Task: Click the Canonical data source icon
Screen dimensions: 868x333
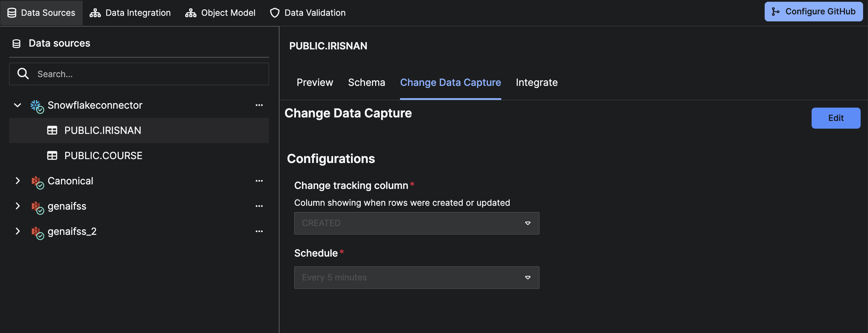Action: coord(36,182)
